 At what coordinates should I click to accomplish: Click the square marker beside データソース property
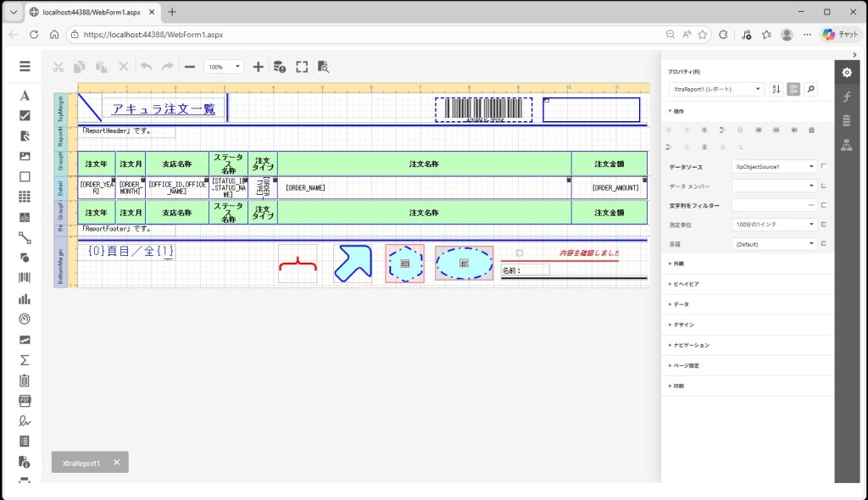pyautogui.click(x=824, y=166)
